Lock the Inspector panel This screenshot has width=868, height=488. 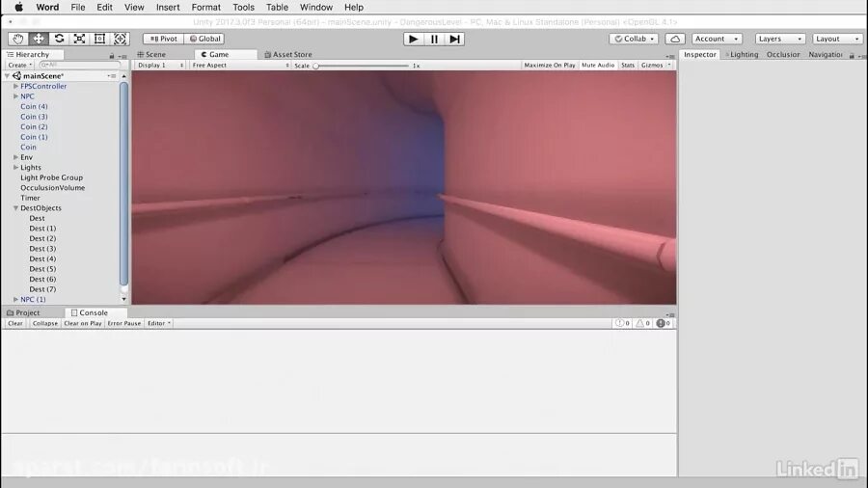[x=852, y=55]
